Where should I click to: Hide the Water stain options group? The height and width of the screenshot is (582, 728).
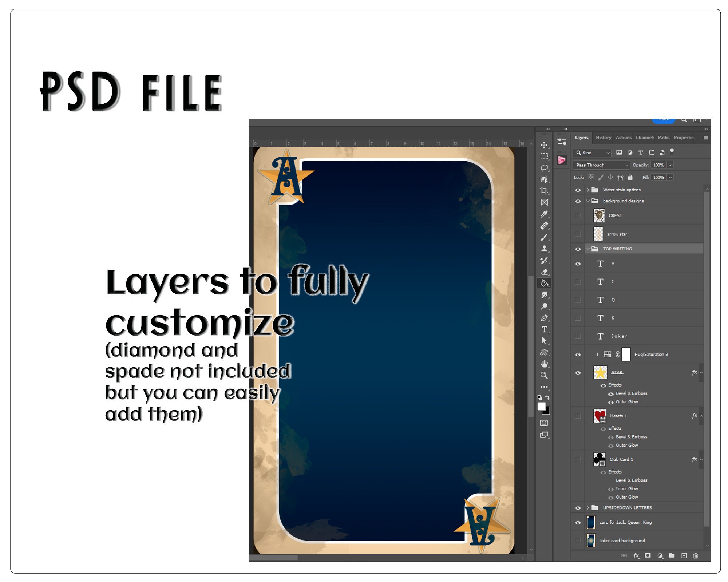[x=578, y=190]
